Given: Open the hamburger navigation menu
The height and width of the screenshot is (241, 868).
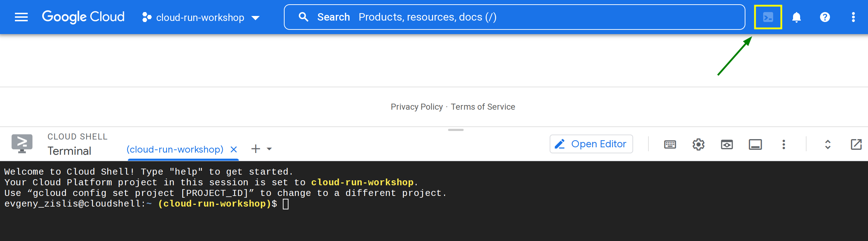Looking at the screenshot, I should [21, 17].
